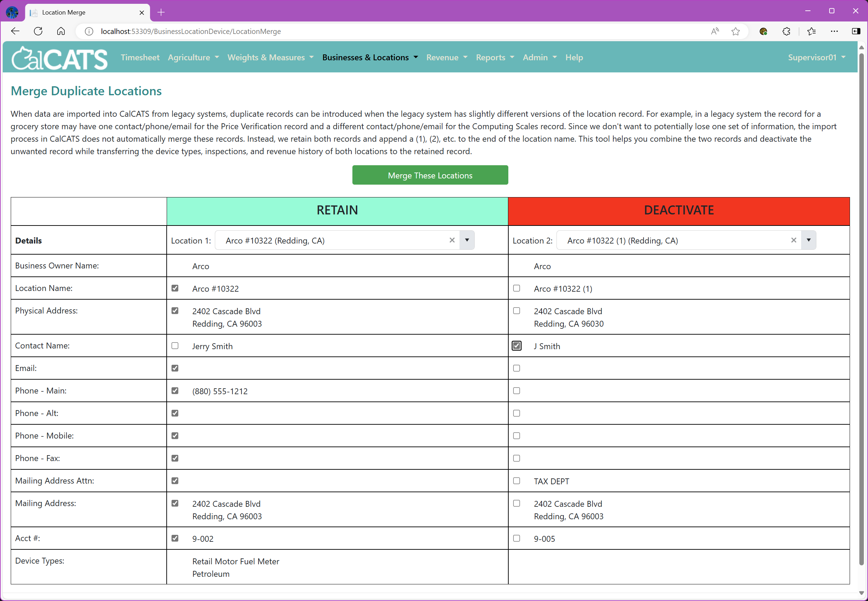Uncheck Retain Email checkbox
868x601 pixels.
coord(175,368)
